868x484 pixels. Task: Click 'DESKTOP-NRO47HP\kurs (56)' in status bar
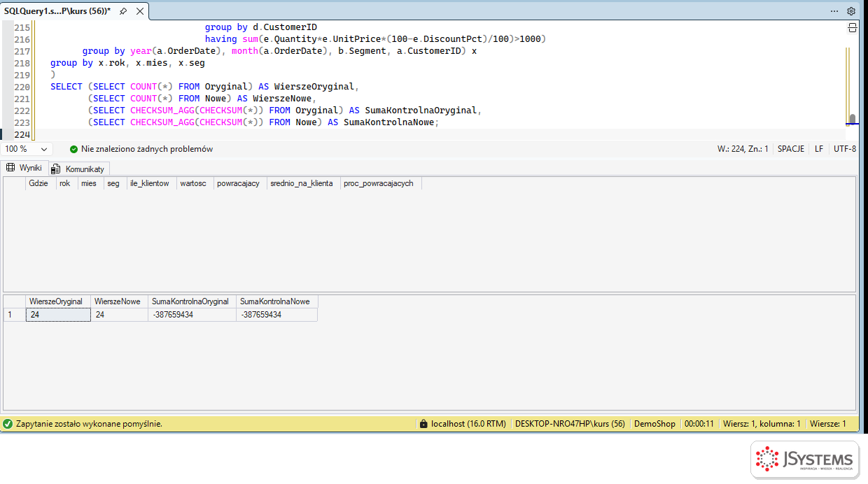pos(570,424)
